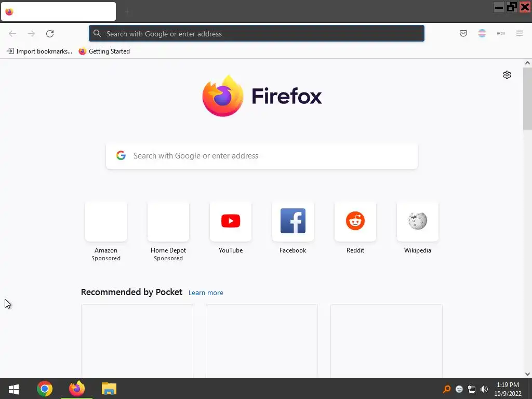532x399 pixels.
Task: Personalize new tab with the gear icon
Action: pos(507,75)
